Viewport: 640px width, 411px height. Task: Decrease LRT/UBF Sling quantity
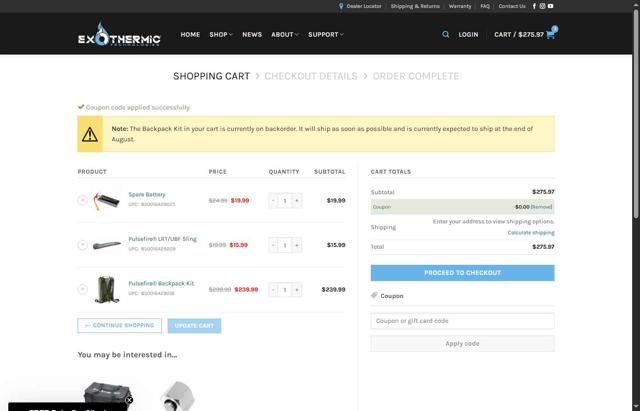point(273,245)
